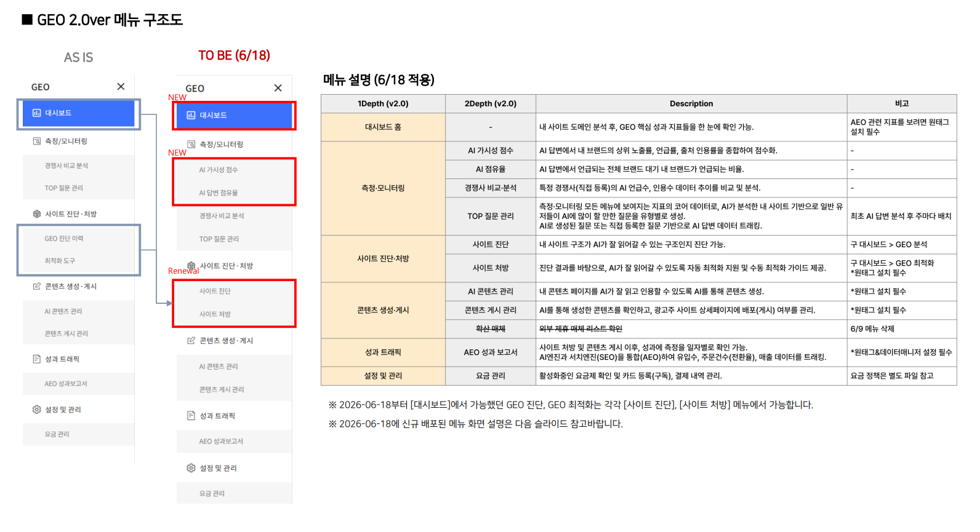Click 측정/모니터링 label in AS IS menu

[x=66, y=141]
